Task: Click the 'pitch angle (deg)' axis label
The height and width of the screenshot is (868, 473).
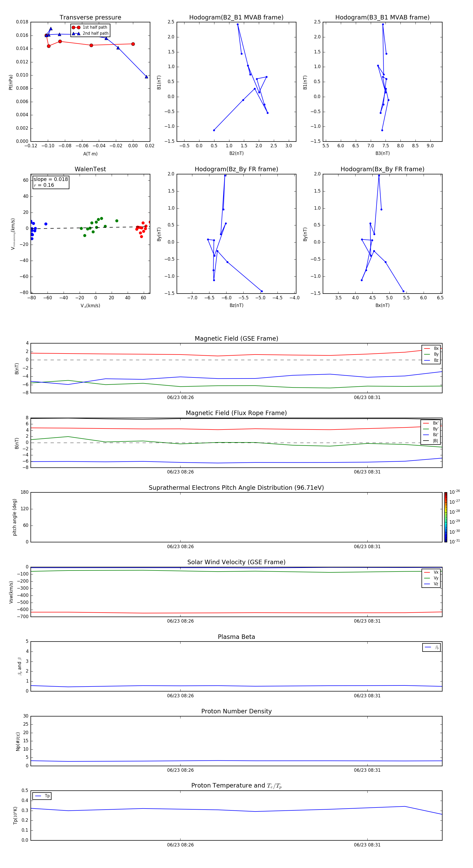Action: 14,517
